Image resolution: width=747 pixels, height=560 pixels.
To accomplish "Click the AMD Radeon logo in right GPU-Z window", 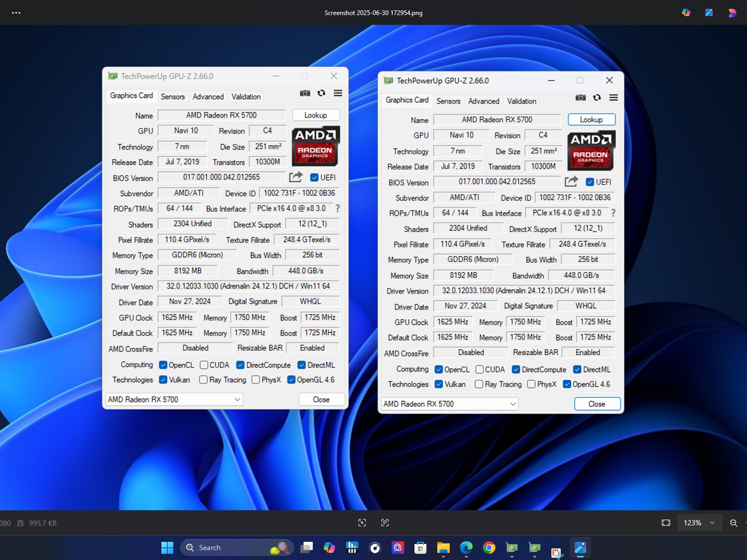I will point(592,151).
